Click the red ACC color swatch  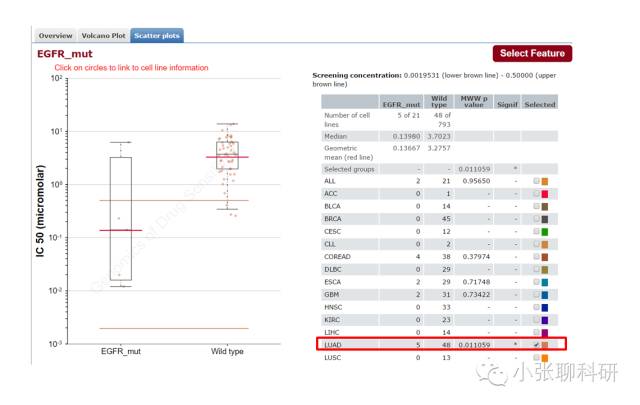544,194
